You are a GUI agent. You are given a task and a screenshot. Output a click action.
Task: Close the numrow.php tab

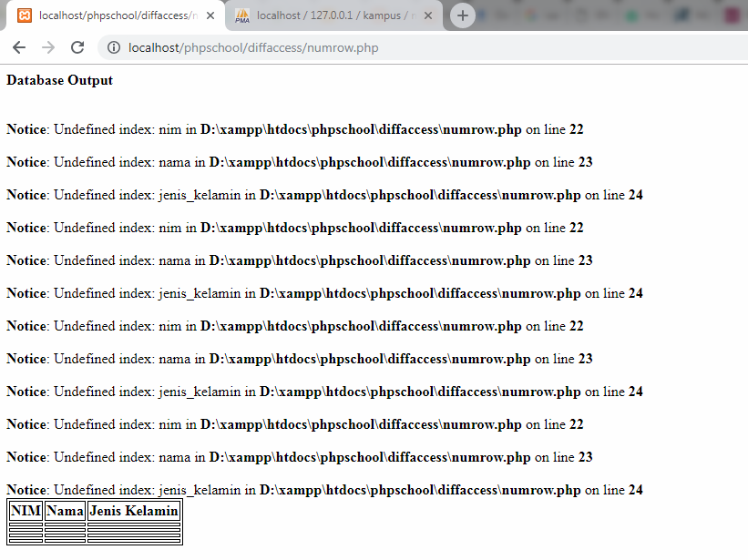coord(210,15)
